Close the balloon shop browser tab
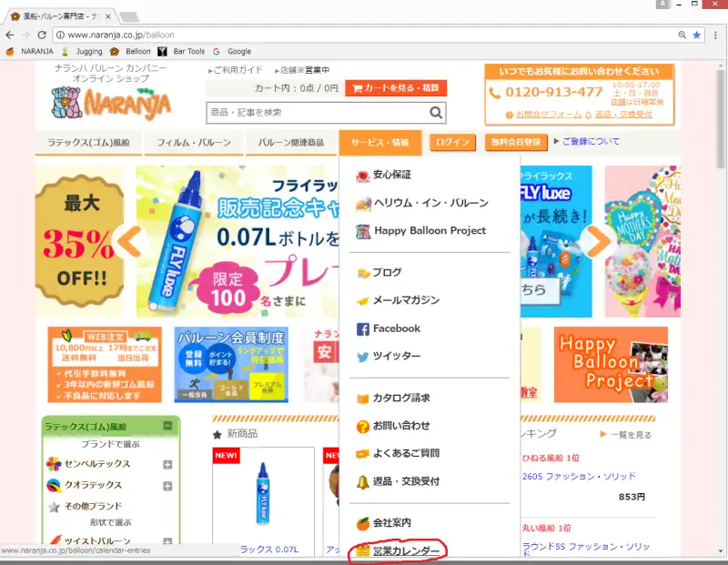 pos(108,16)
